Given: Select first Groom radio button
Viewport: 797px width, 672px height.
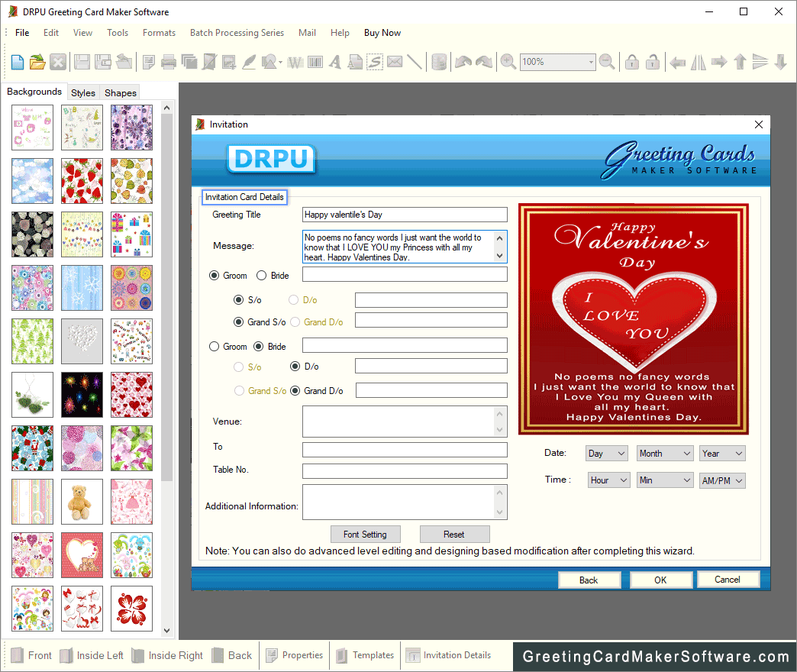Looking at the screenshot, I should pyautogui.click(x=215, y=276).
